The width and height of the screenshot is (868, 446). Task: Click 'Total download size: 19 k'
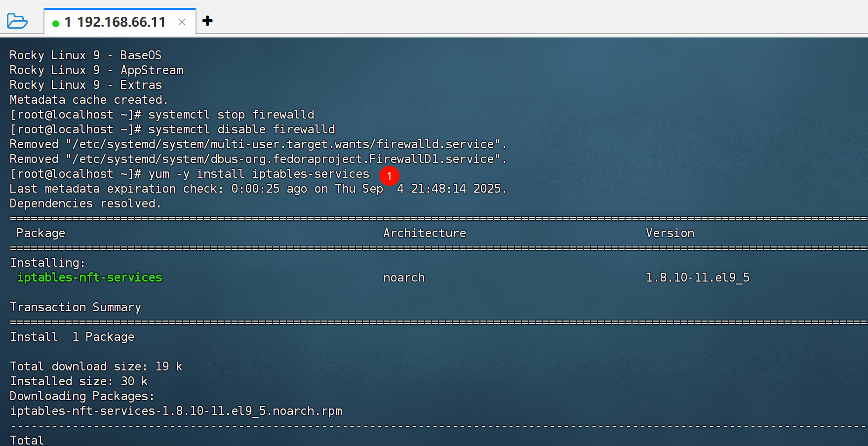click(x=96, y=366)
